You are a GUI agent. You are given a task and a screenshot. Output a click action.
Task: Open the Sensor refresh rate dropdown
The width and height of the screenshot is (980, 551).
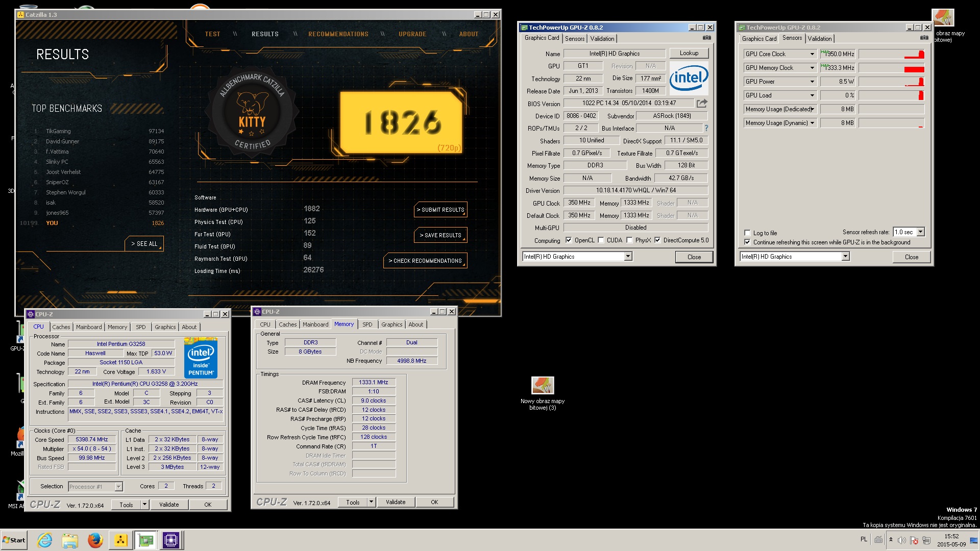click(x=920, y=232)
